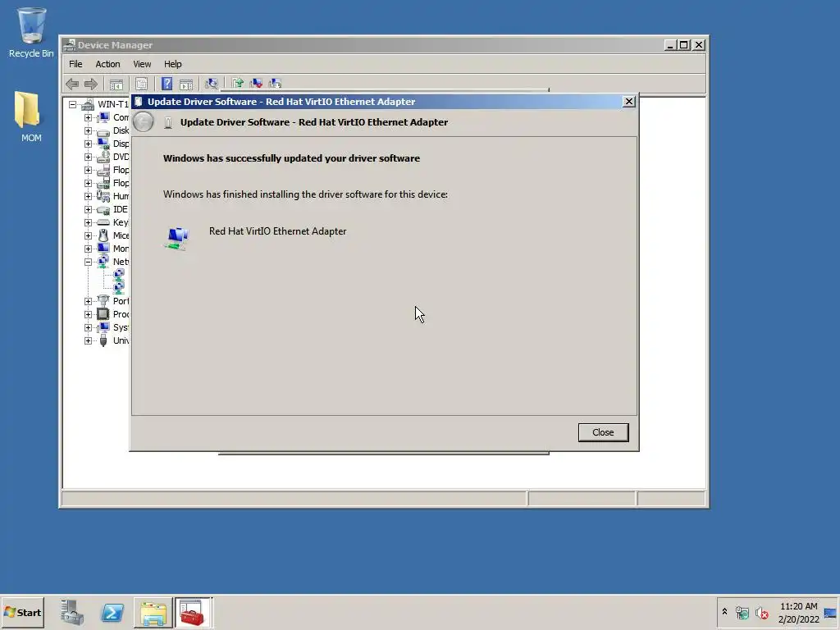Screen dimensions: 840x630
Task: Click the Uninstall device toolbar icon
Action: 256,83
